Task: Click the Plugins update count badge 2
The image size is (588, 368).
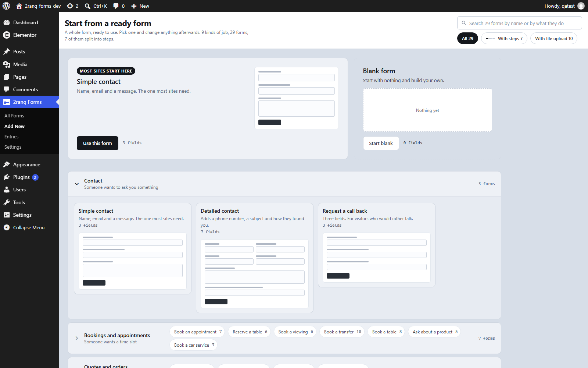Action: coord(35,177)
